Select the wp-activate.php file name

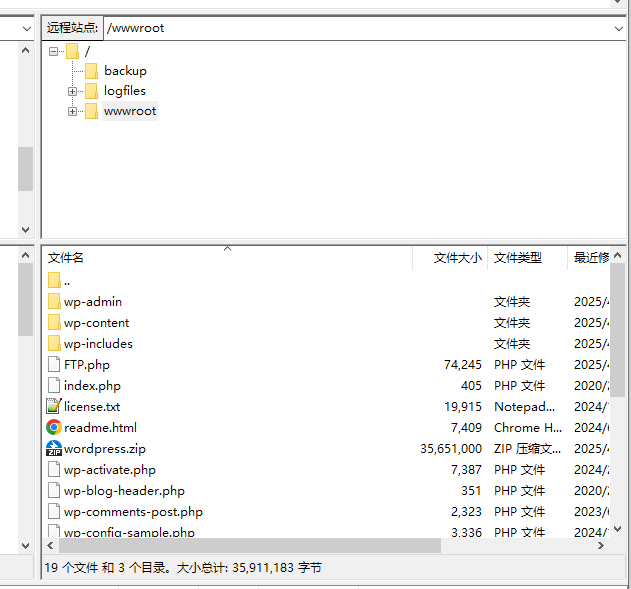109,470
